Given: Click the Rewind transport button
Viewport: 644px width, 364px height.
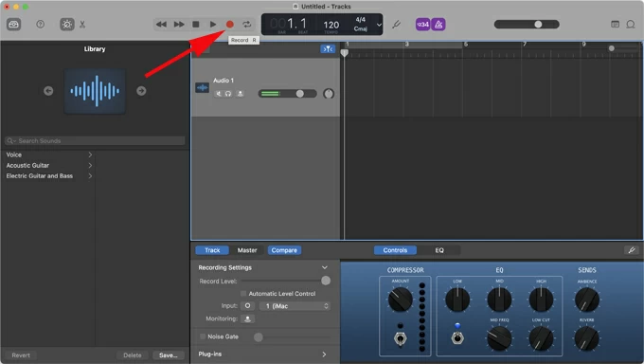Looking at the screenshot, I should point(161,25).
